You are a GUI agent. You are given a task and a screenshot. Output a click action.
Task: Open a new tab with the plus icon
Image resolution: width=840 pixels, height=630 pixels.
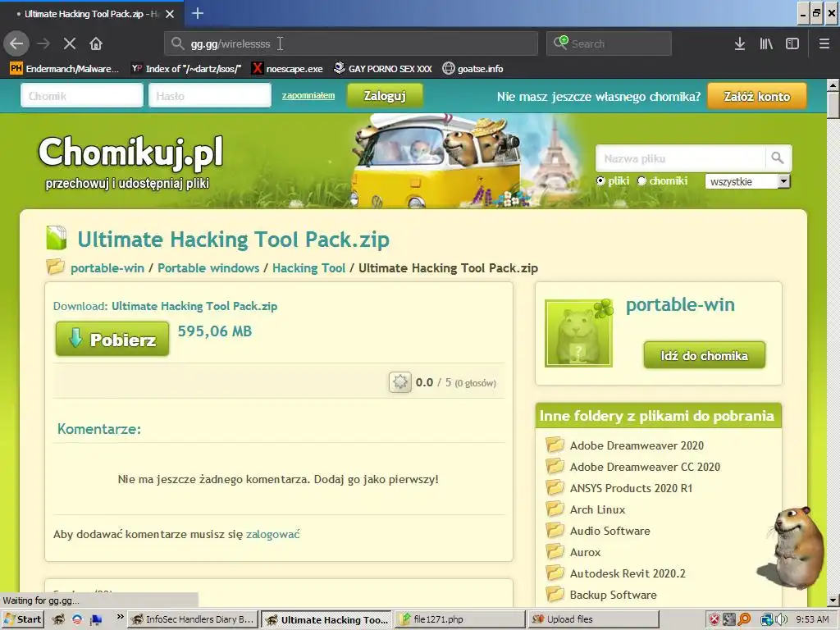(x=197, y=13)
